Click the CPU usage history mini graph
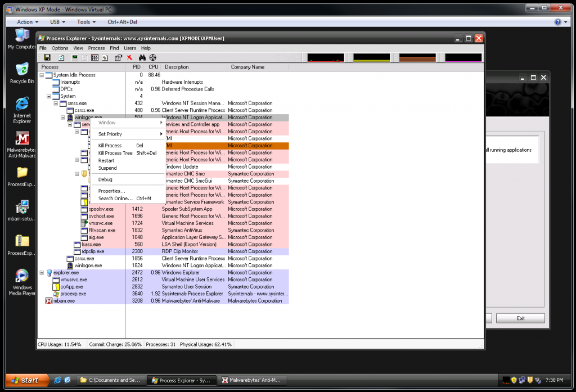Viewport: 576px width, 392px height. [x=326, y=58]
